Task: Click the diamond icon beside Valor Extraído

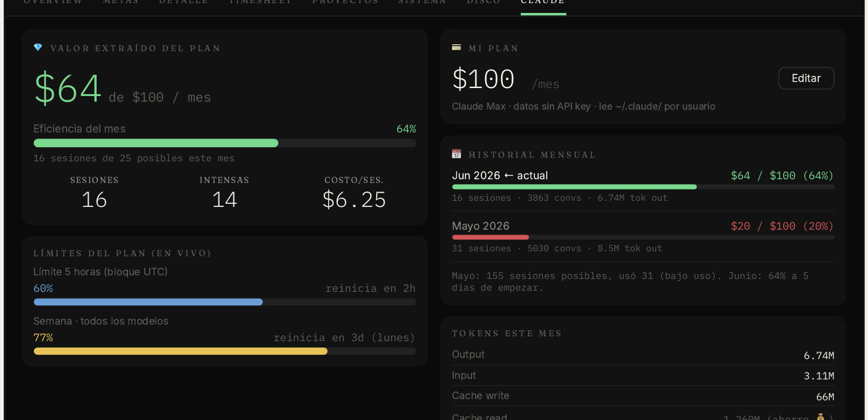Action: tap(38, 47)
